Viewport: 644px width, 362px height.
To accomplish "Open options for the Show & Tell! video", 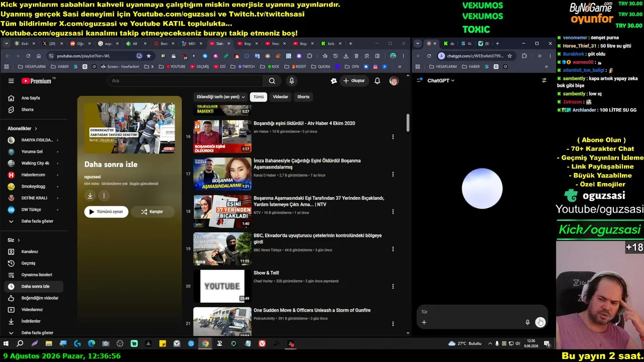I will tap(393, 287).
